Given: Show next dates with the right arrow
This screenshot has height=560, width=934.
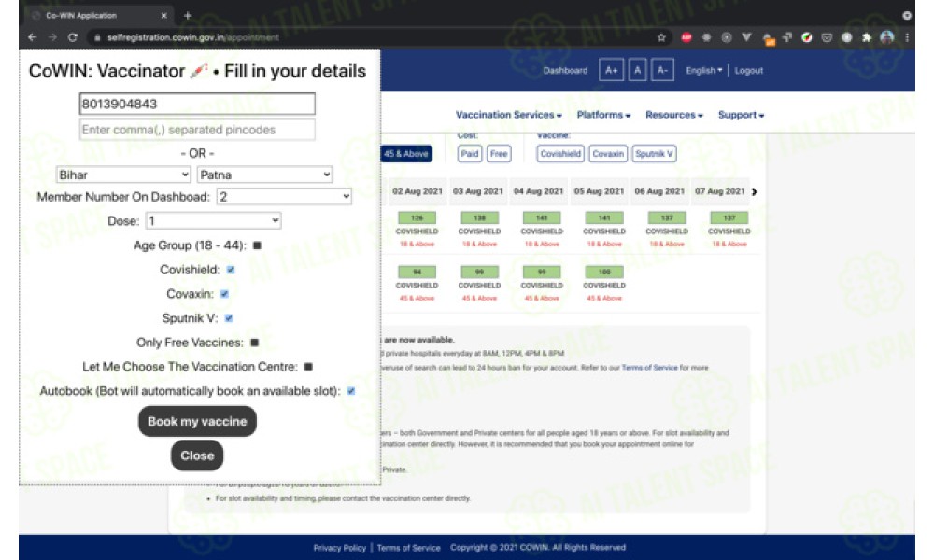Looking at the screenshot, I should tap(755, 191).
